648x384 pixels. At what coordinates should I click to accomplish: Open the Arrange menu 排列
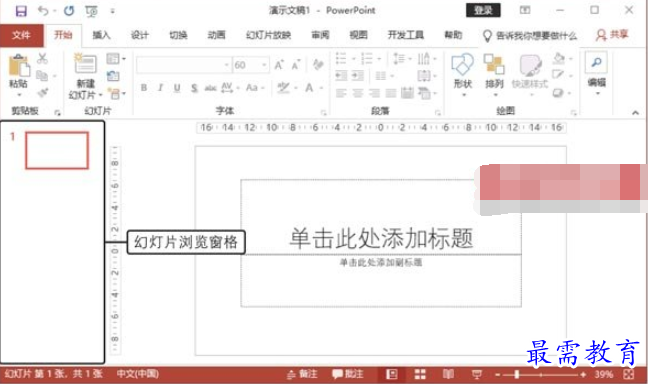pos(494,74)
